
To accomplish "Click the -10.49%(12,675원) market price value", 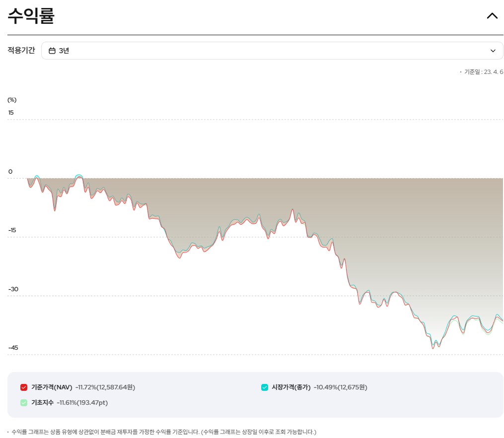I will point(341,387).
